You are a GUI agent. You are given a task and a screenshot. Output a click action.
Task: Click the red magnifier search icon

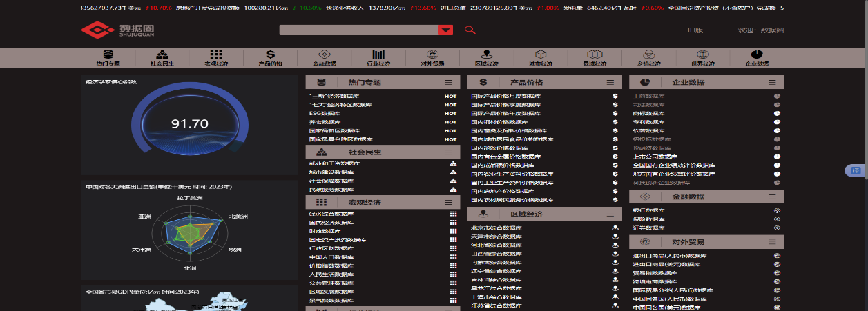tap(470, 30)
